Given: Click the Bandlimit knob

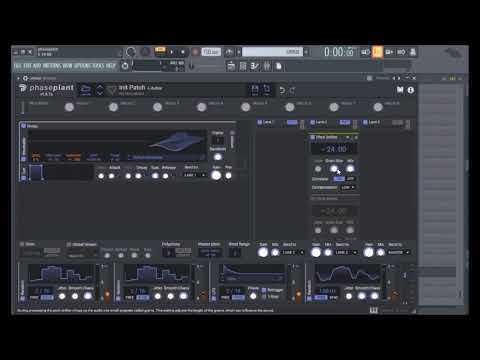Looking at the screenshot, I should (218, 157).
